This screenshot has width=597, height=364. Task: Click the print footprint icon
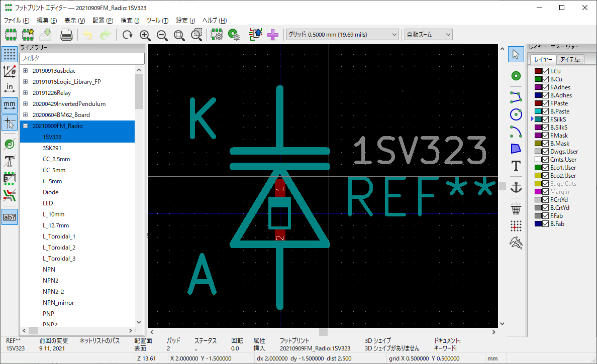click(67, 35)
